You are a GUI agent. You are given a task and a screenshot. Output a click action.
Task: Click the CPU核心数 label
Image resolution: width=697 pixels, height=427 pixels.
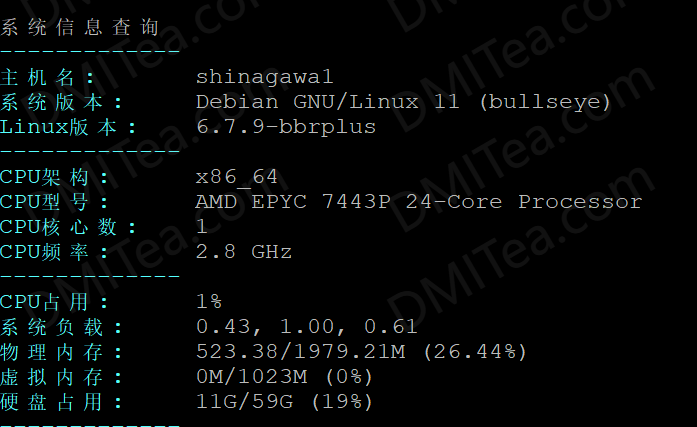[x=68, y=227]
